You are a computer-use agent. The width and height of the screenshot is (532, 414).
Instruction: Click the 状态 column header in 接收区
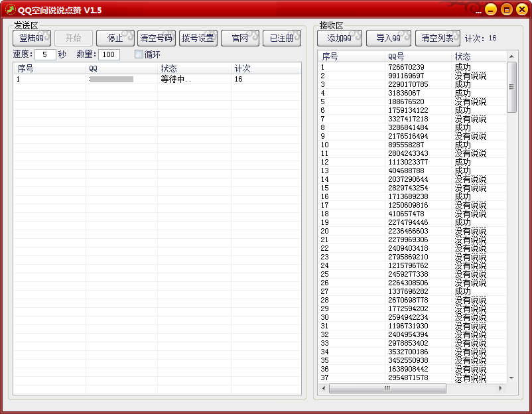point(479,56)
